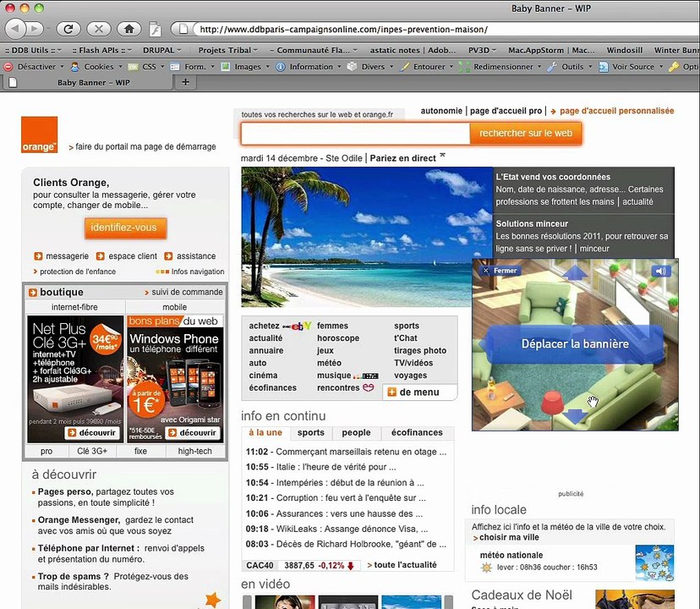Image resolution: width=700 pixels, height=609 pixels.
Task: Click the Cookies toolbar person icon
Action: 75,67
